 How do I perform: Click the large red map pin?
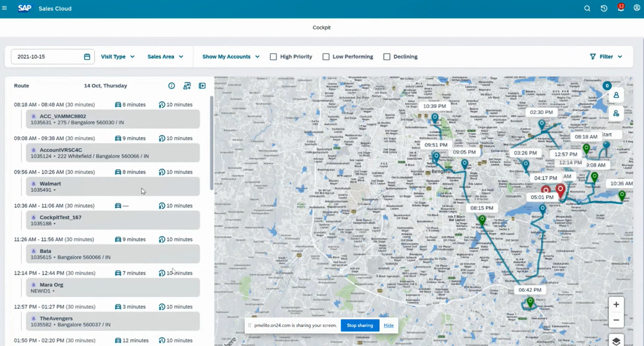point(560,190)
